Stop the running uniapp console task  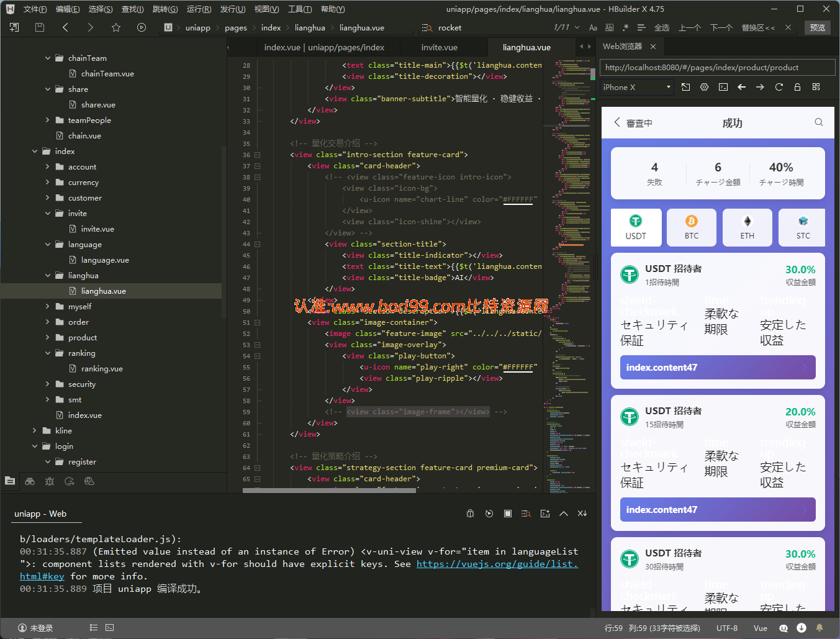coord(508,514)
